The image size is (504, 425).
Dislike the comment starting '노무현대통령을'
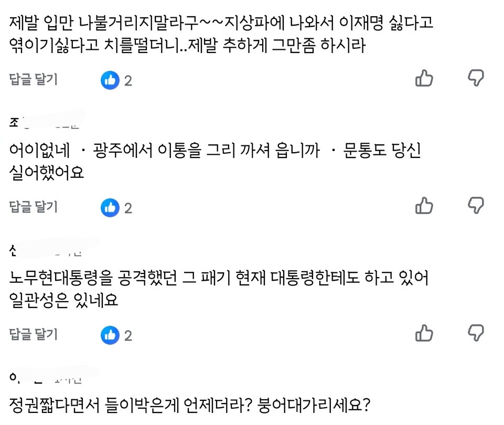tap(476, 333)
